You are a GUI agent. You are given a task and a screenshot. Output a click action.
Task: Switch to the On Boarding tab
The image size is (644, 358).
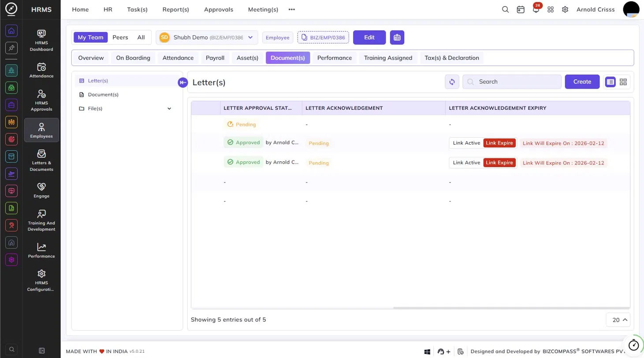(x=133, y=58)
